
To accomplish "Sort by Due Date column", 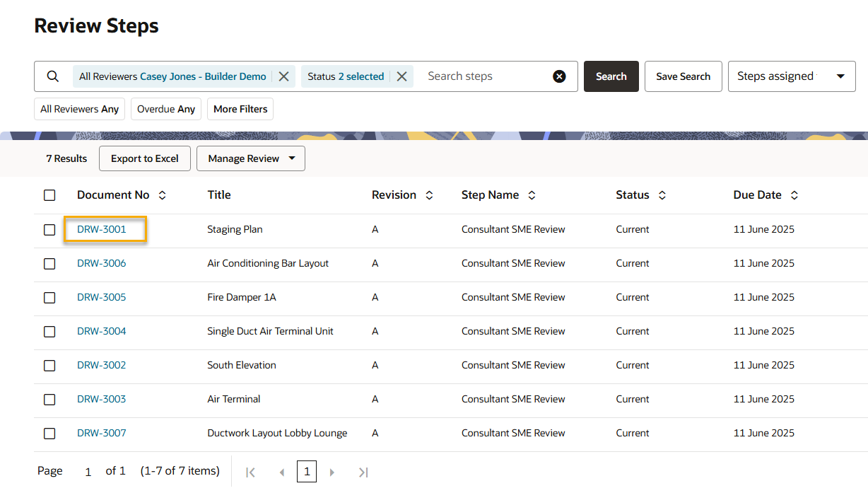I will 794,195.
